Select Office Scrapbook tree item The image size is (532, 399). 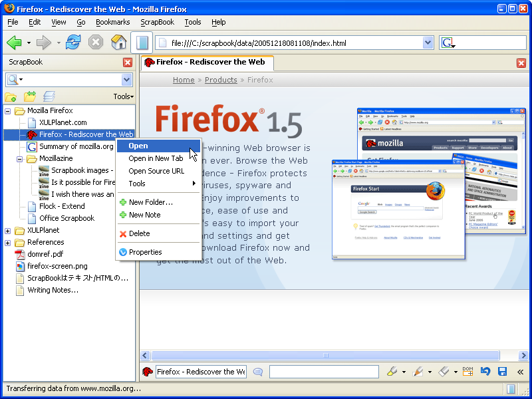61,218
